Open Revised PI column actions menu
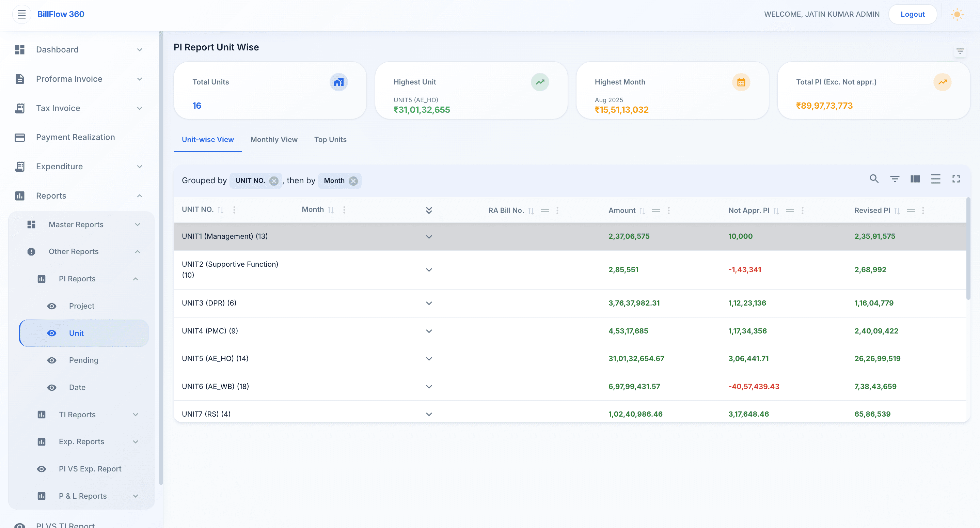 click(923, 211)
